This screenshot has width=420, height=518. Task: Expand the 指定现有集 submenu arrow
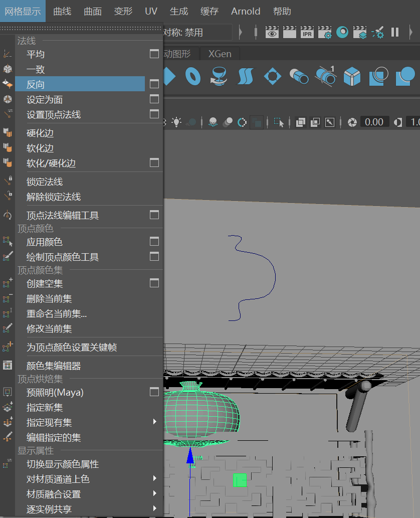pos(154,422)
